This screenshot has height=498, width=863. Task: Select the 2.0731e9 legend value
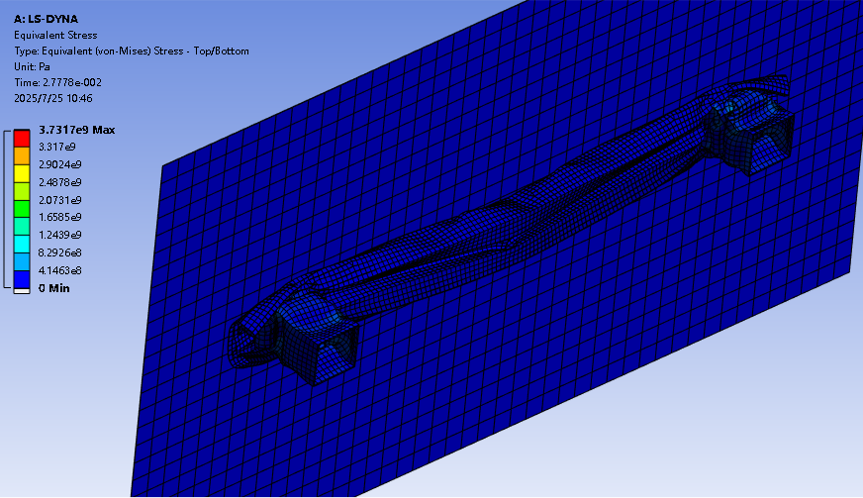pyautogui.click(x=60, y=200)
